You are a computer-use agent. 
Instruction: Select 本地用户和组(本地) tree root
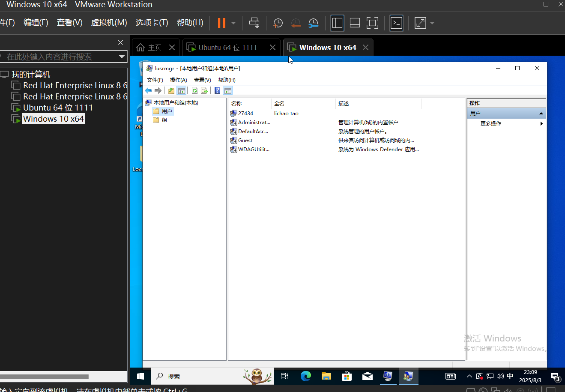pyautogui.click(x=176, y=103)
